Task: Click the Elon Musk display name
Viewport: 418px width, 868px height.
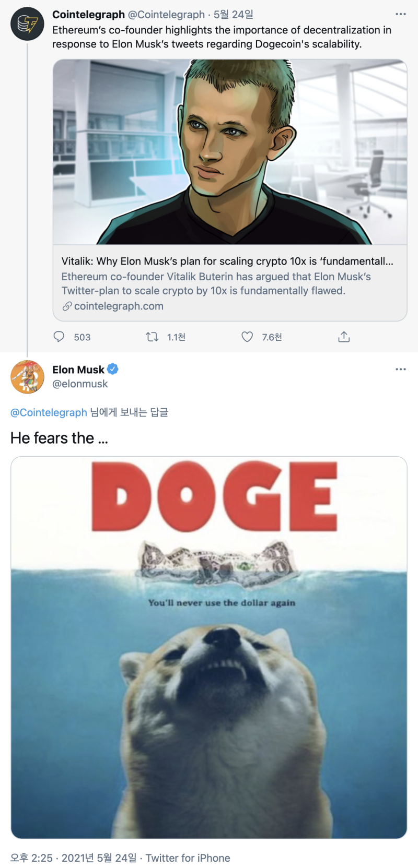Action: click(x=78, y=370)
